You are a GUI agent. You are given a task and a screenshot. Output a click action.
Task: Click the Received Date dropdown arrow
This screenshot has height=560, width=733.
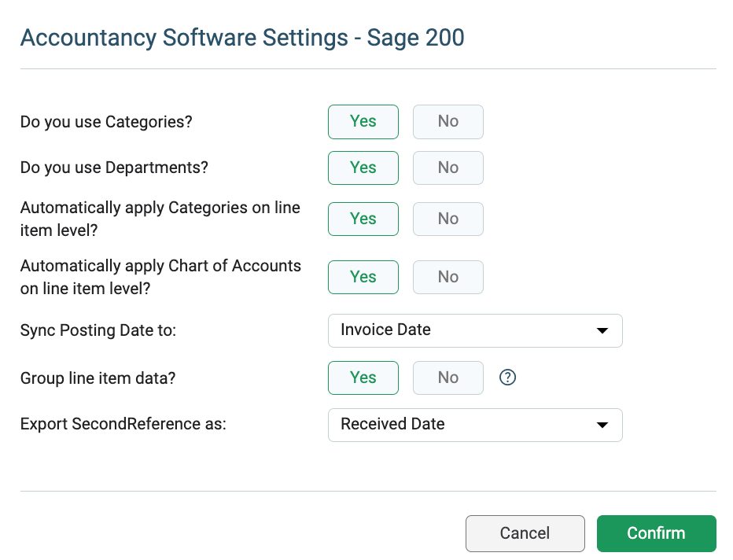pos(602,425)
